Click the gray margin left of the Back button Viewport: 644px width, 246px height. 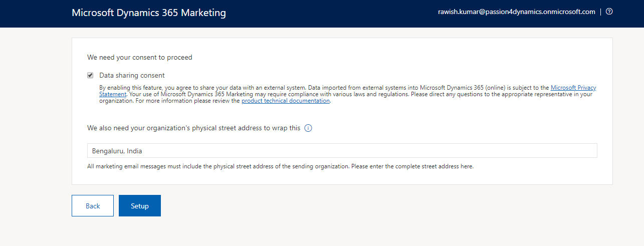click(x=35, y=206)
